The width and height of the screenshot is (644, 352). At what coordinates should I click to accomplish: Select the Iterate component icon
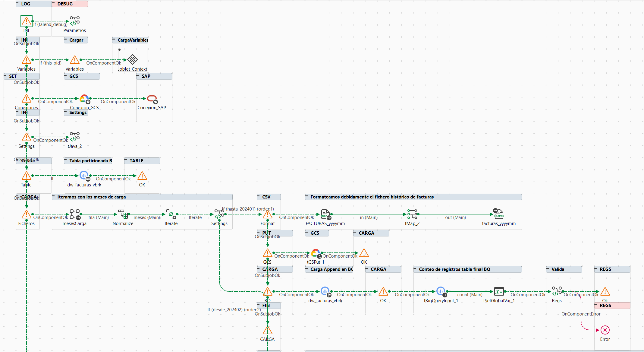(171, 214)
